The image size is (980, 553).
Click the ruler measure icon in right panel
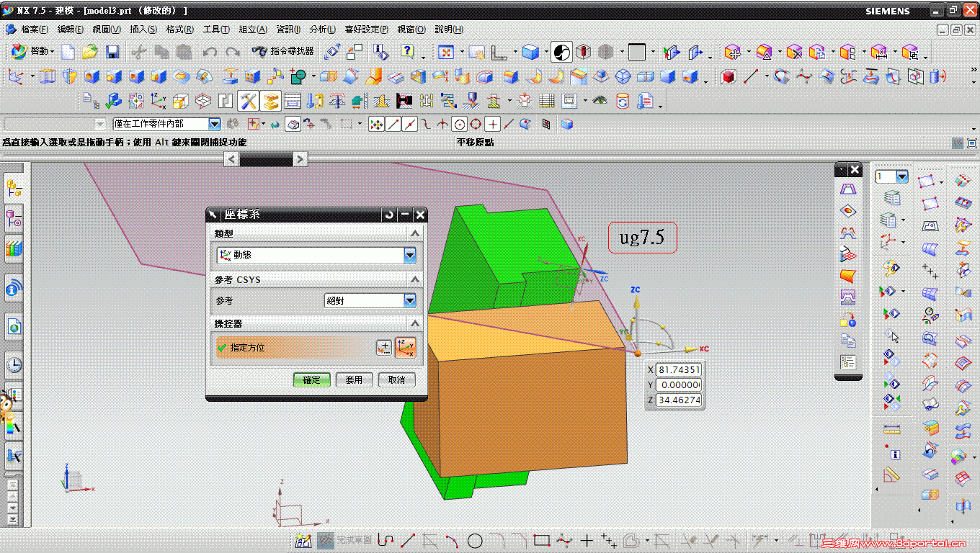[892, 429]
